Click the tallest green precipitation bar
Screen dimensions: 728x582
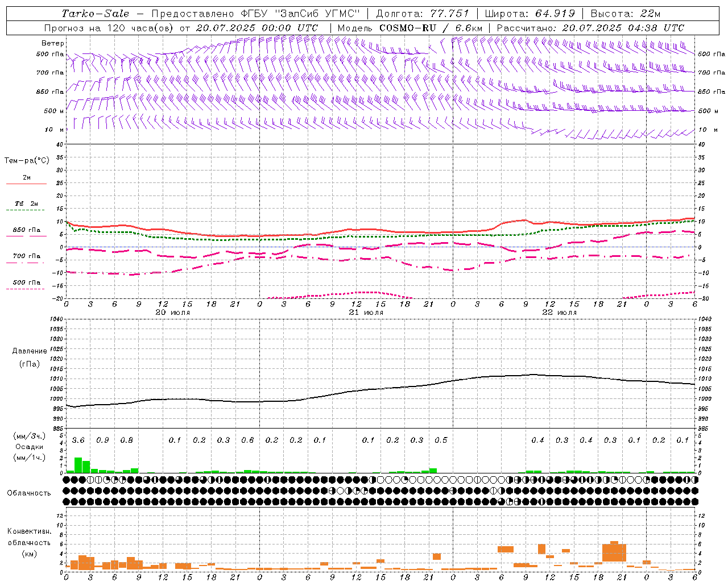tap(78, 465)
